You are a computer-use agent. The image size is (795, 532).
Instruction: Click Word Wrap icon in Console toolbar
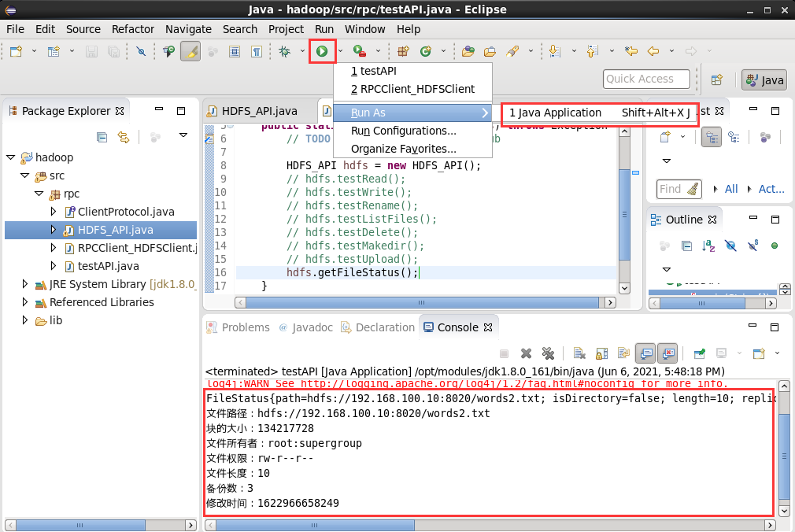[623, 353]
